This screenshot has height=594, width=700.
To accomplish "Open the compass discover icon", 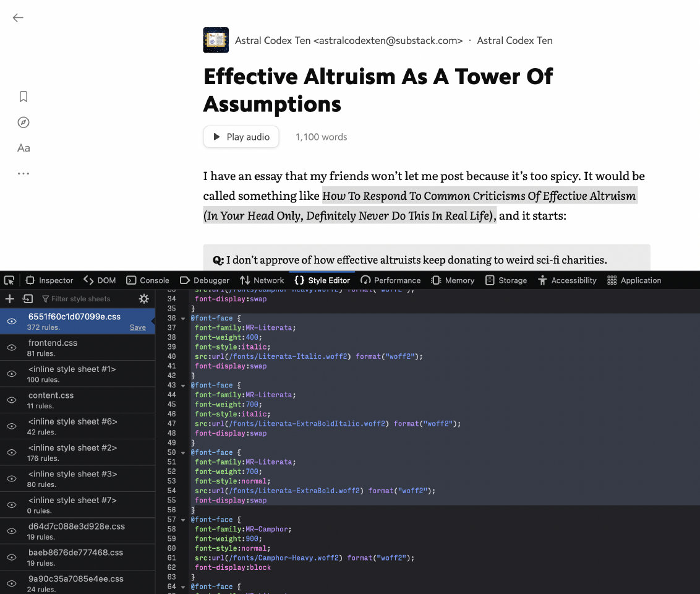I will 23,123.
